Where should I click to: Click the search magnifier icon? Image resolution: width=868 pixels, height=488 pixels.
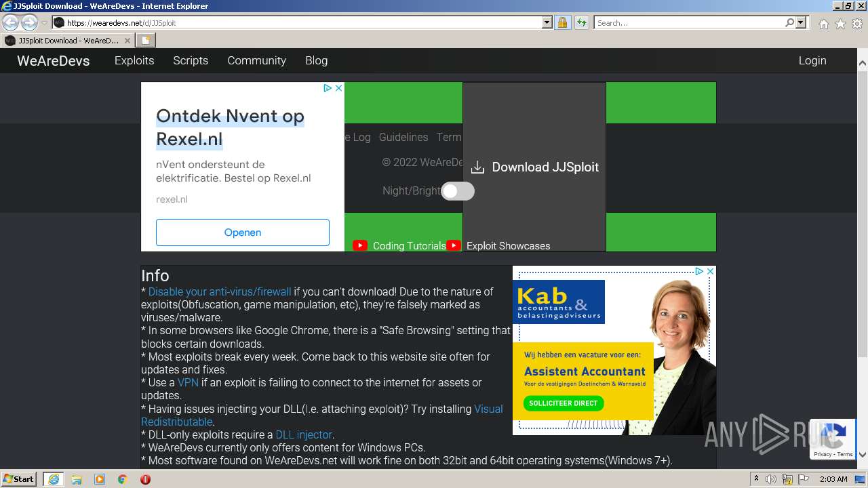point(789,22)
